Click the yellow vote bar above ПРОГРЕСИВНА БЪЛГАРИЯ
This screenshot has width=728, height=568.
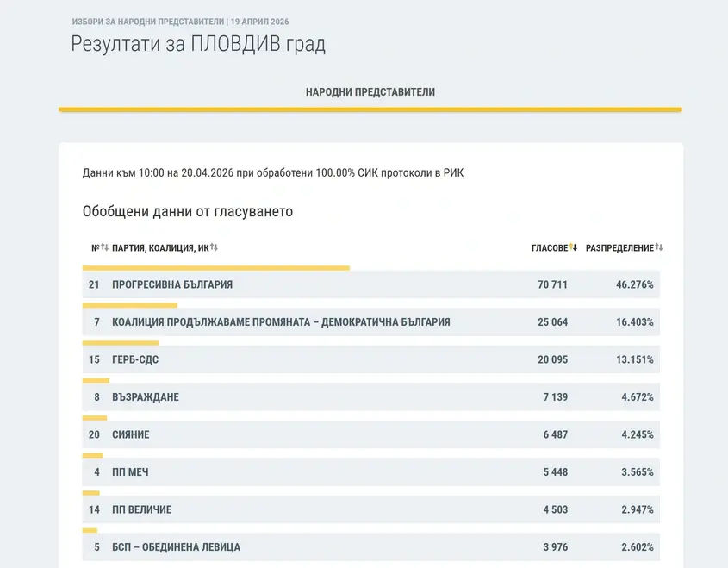(x=215, y=268)
